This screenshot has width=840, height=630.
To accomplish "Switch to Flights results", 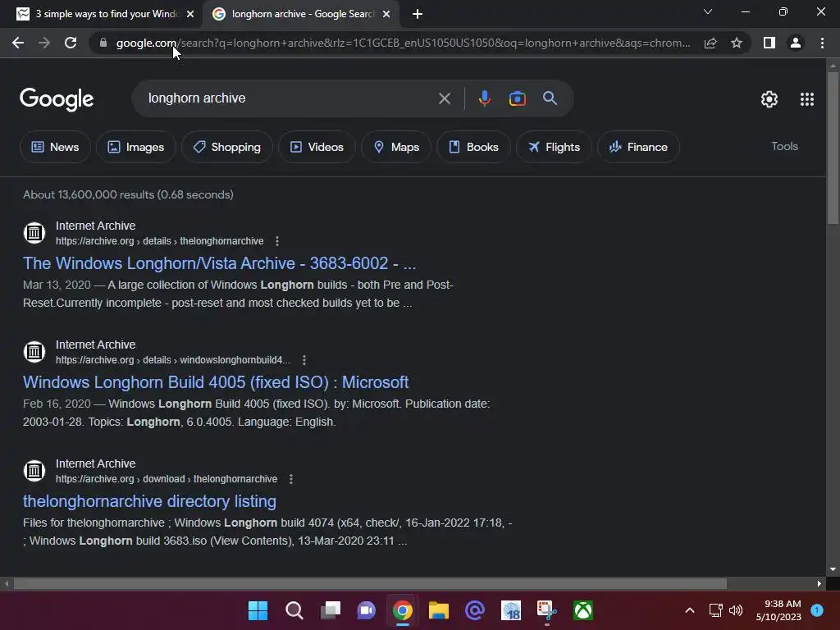I will pyautogui.click(x=554, y=147).
